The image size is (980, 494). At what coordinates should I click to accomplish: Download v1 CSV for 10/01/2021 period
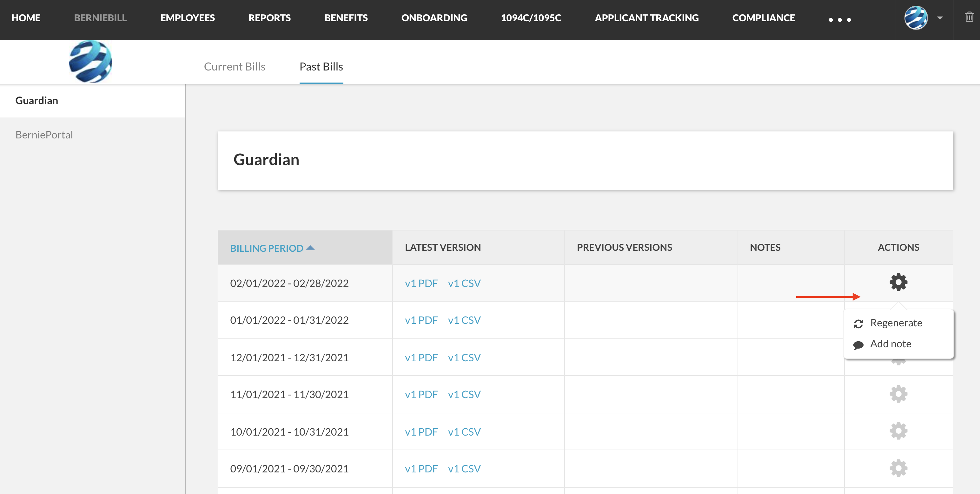pos(464,432)
